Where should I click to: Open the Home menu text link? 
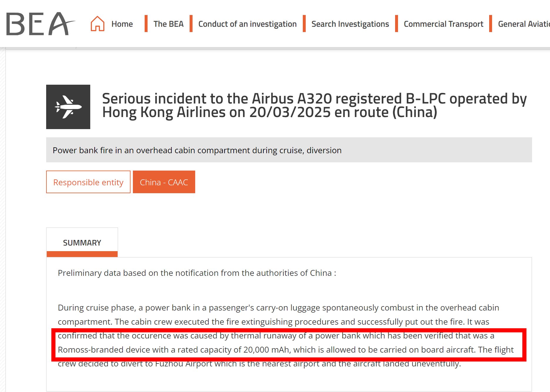pos(122,24)
